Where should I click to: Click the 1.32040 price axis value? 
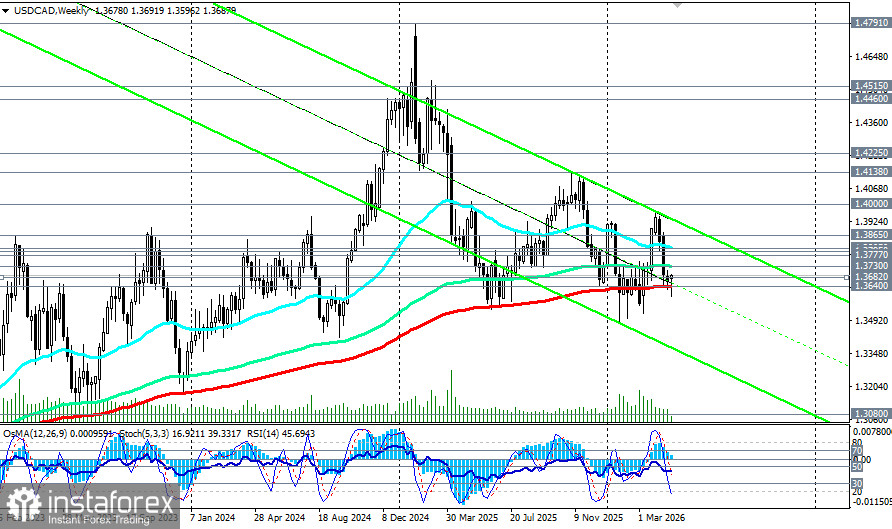click(x=872, y=387)
